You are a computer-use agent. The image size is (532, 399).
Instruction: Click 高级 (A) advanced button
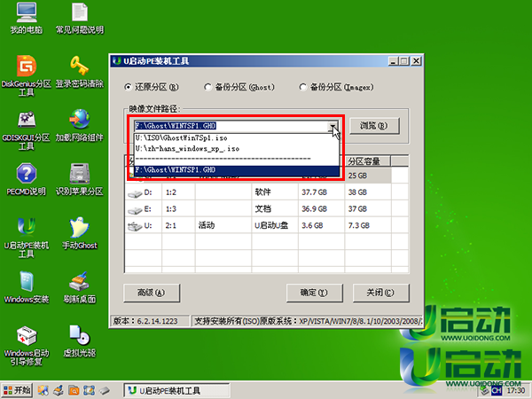click(152, 293)
